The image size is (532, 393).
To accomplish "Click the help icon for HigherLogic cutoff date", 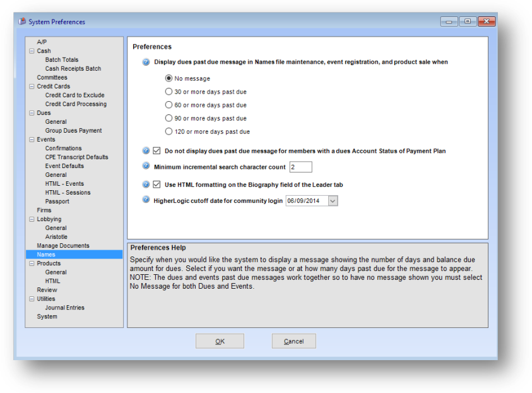I will click(146, 200).
